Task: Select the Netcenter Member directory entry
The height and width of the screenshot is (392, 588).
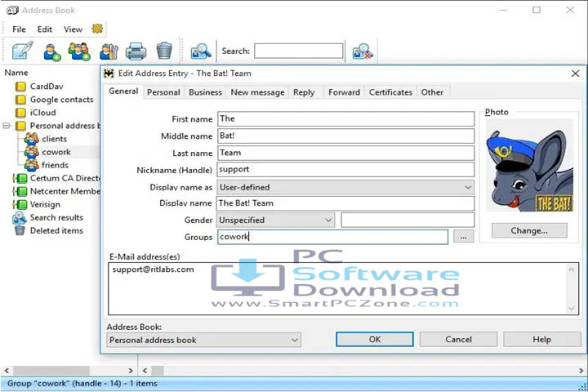Action: pos(56,191)
